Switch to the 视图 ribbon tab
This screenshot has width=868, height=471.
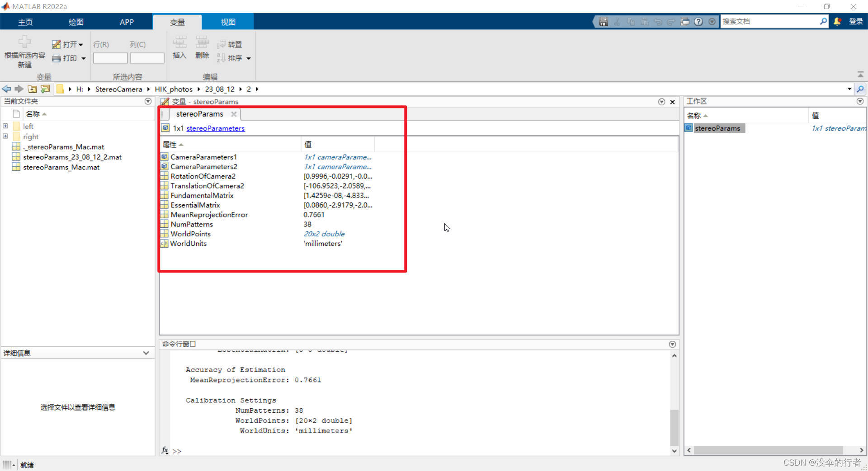(x=228, y=22)
